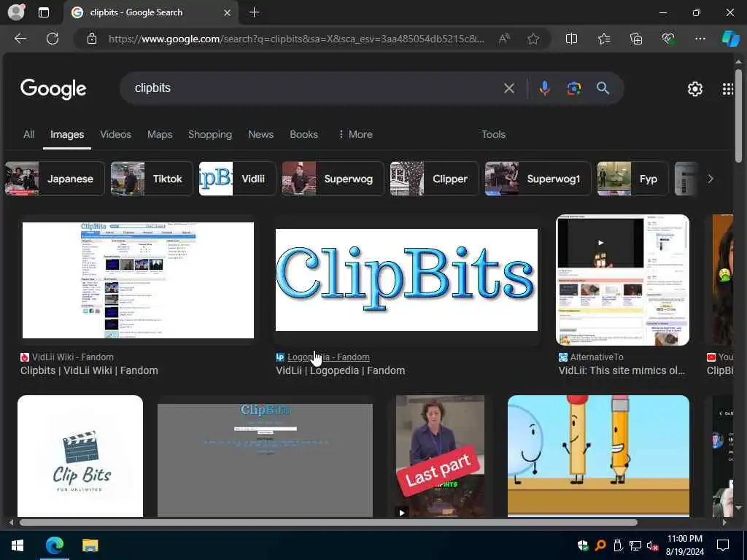
Task: Switch to the Videos tab
Action: pyautogui.click(x=116, y=135)
